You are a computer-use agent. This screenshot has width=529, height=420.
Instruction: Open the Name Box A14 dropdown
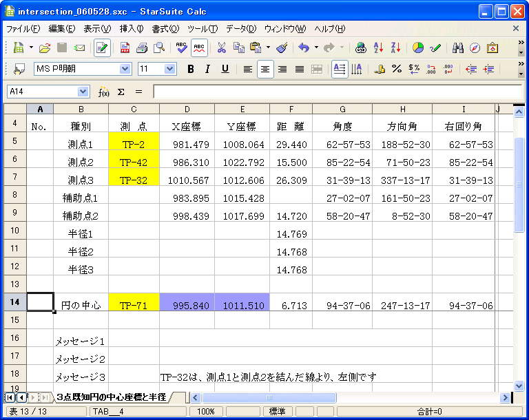(x=83, y=92)
